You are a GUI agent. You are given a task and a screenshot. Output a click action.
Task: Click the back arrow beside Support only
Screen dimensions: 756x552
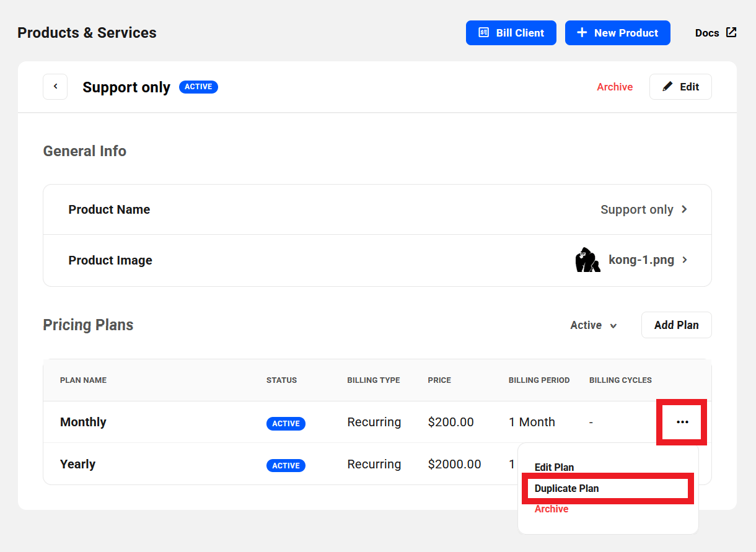55,87
